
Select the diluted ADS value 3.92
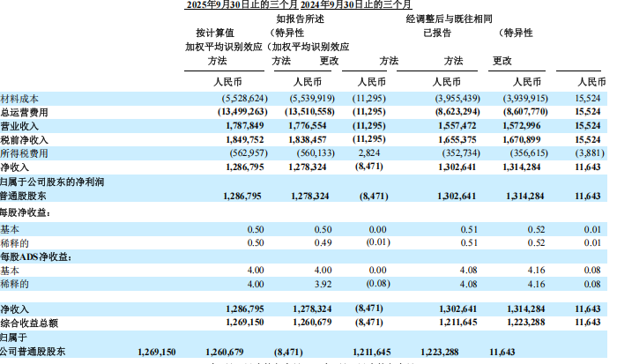point(325,284)
